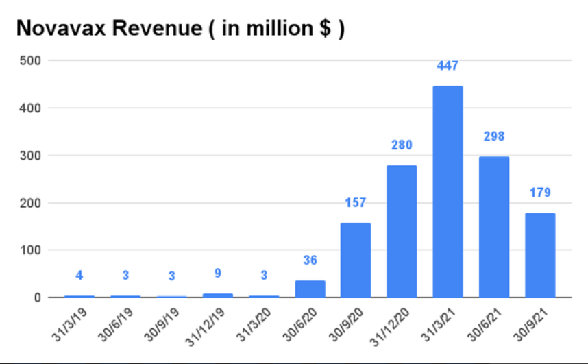Viewport: 588px width, 364px height.
Task: Click the data label 4
Action: (x=79, y=276)
